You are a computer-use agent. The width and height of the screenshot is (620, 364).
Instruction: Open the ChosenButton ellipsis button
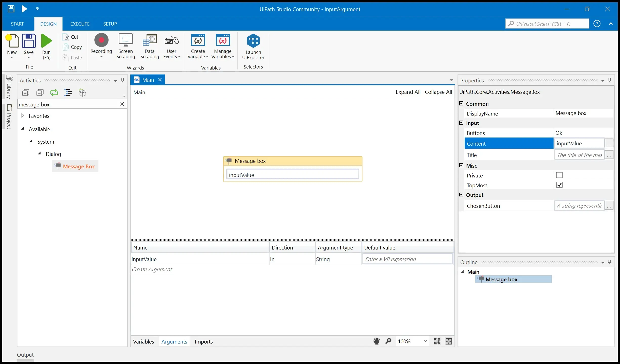coord(609,206)
